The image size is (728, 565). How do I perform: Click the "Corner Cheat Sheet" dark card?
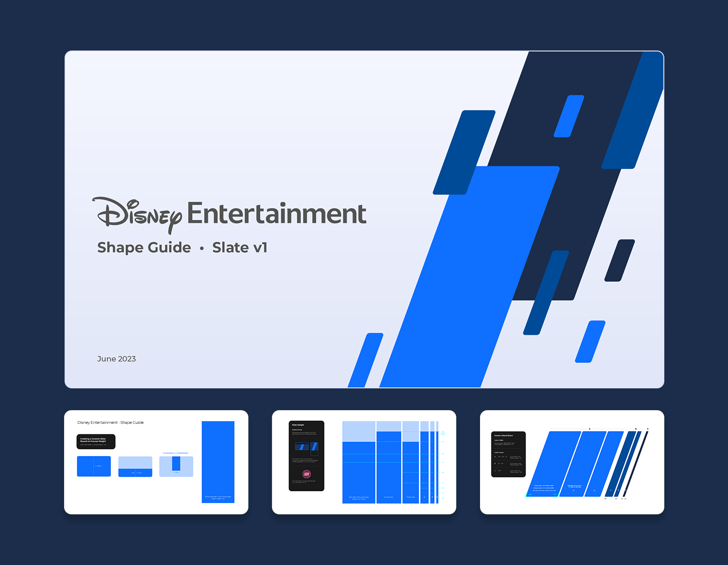509,454
